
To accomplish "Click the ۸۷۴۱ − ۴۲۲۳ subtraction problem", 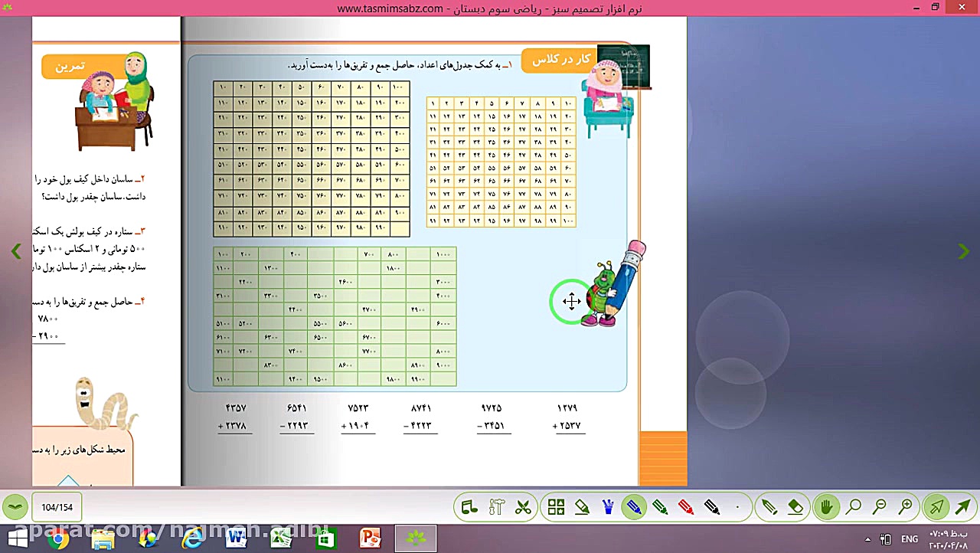I will click(x=420, y=417).
